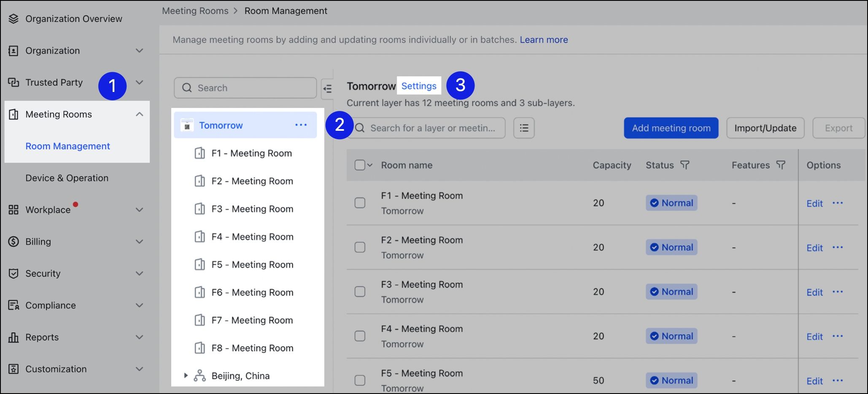Open the ellipsis menu on the Tomorrow layer
This screenshot has height=394, width=868.
(x=301, y=125)
